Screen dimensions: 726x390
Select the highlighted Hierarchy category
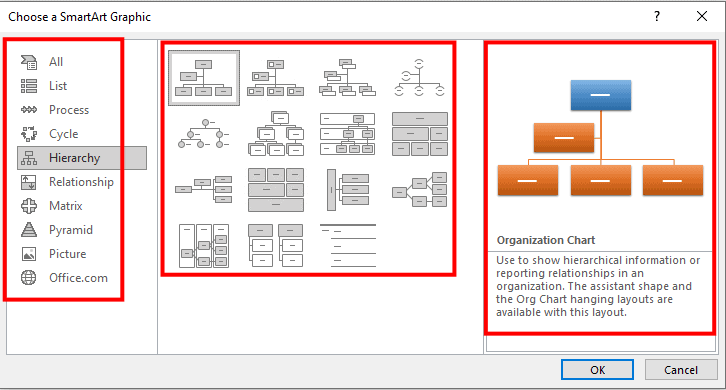(82, 158)
